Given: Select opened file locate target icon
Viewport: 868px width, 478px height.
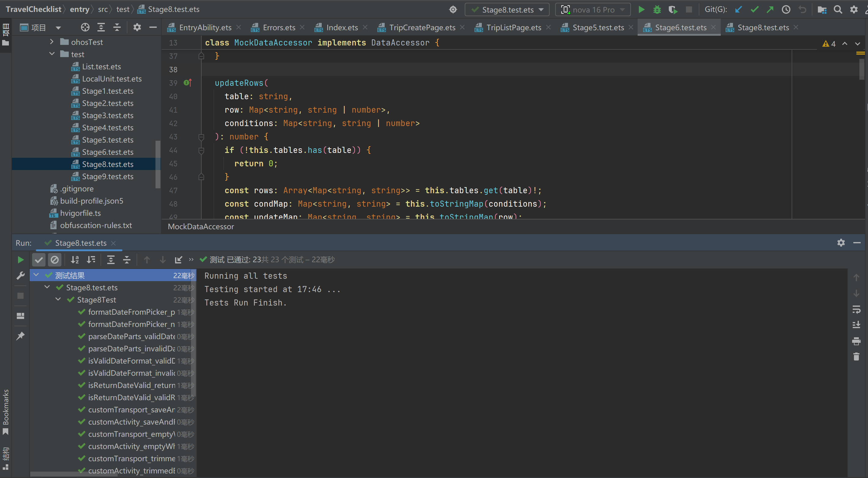Looking at the screenshot, I should coord(85,27).
